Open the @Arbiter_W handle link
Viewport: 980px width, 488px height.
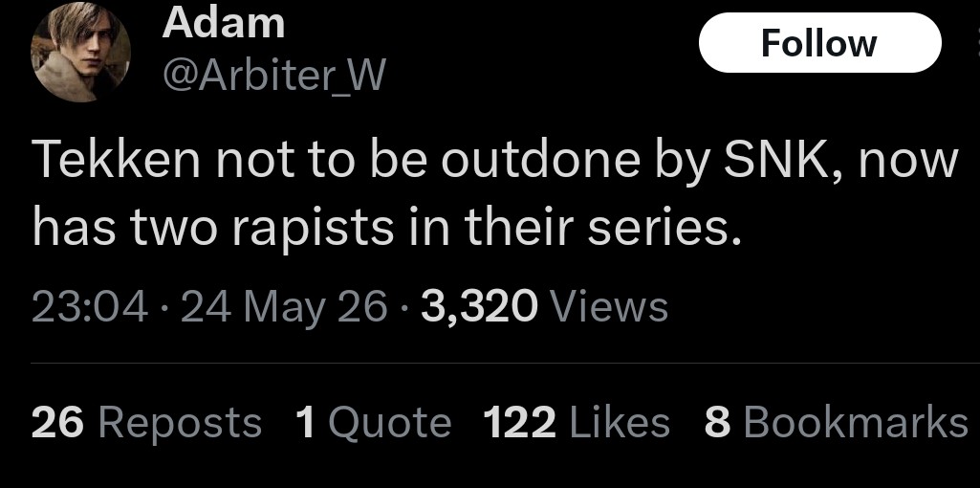(274, 76)
